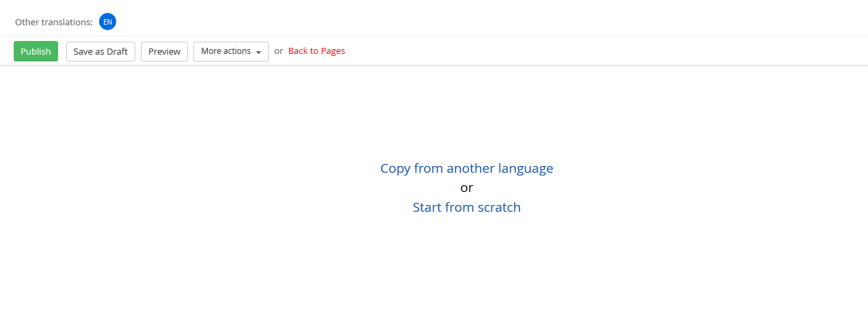The height and width of the screenshot is (319, 868).
Task: Expand the More actions dropdown
Action: pos(231,51)
